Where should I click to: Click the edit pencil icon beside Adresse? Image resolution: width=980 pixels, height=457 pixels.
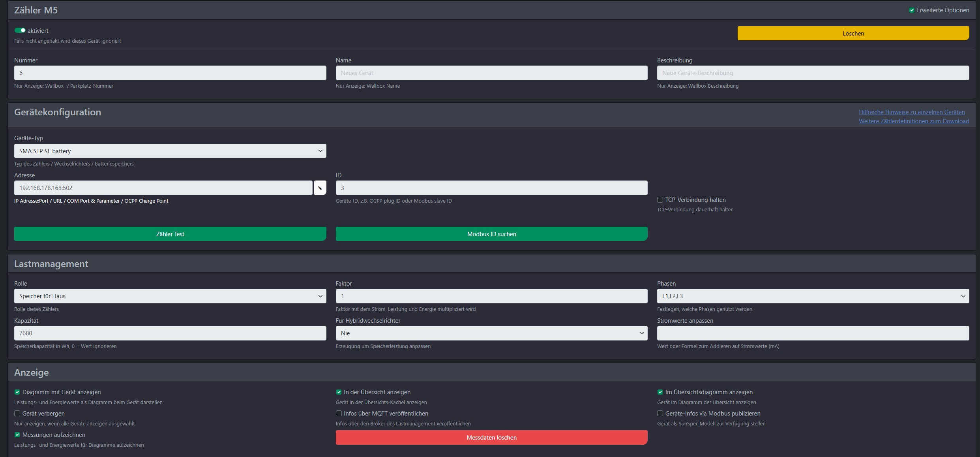click(x=320, y=188)
